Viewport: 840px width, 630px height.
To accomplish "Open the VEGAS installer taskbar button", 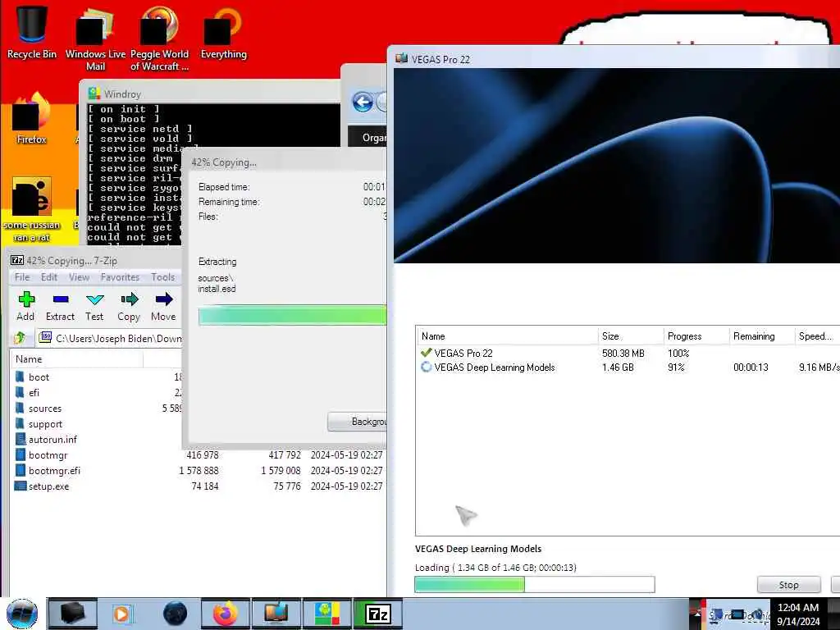I will tap(276, 614).
